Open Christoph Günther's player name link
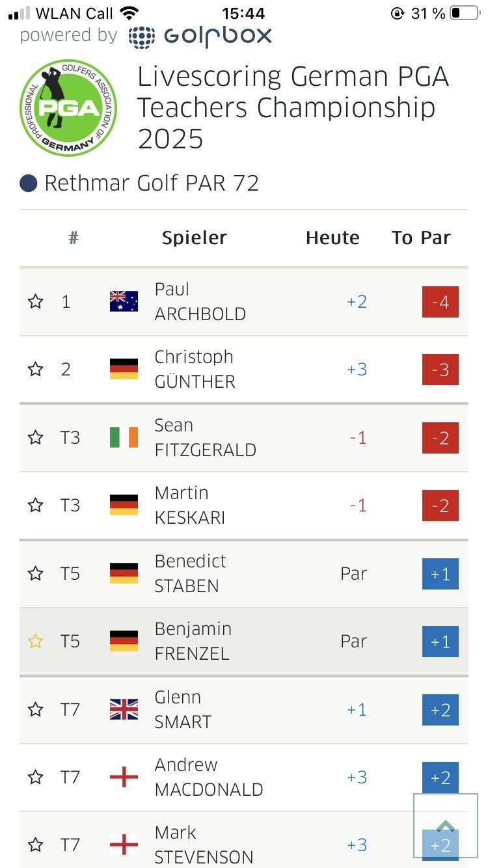This screenshot has height=868, width=488. 195,369
